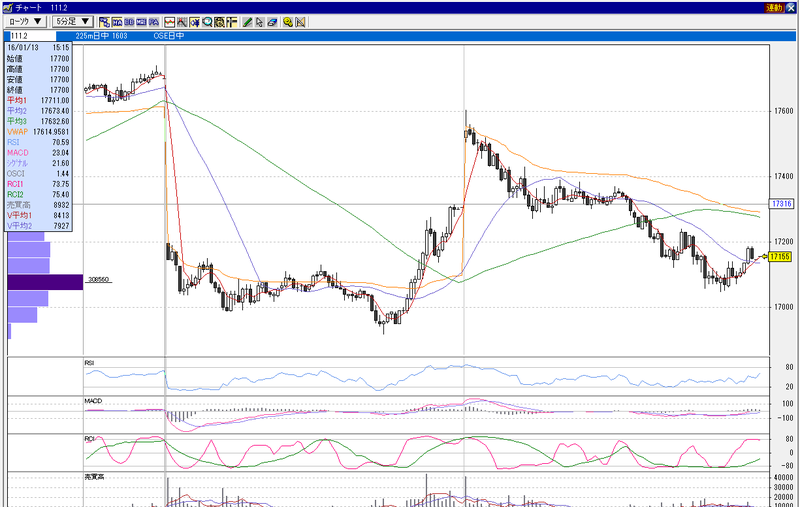Toggle the BB Bollinger Bands indicator icon
This screenshot has width=800, height=507.
[x=129, y=22]
